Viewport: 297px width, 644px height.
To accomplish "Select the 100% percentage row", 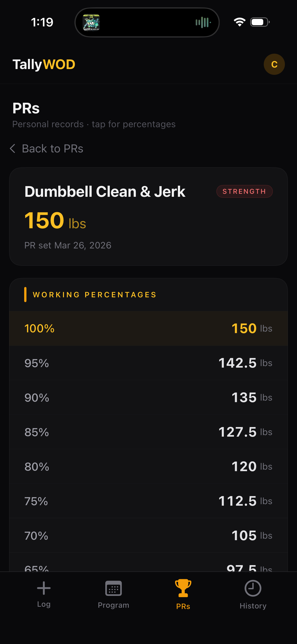I will (x=148, y=328).
